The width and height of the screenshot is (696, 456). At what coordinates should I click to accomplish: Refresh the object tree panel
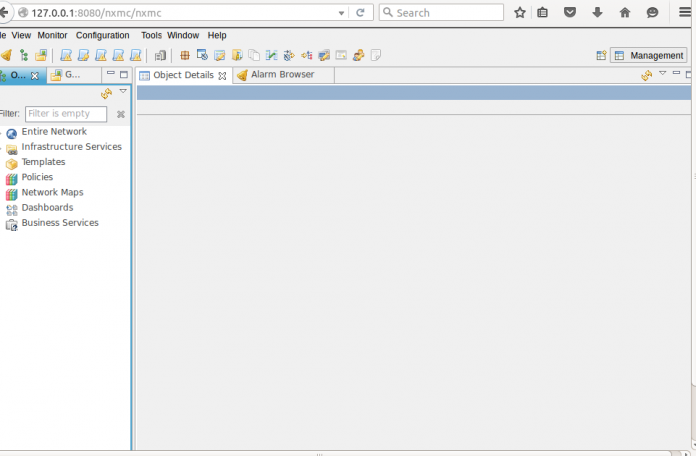(x=107, y=93)
